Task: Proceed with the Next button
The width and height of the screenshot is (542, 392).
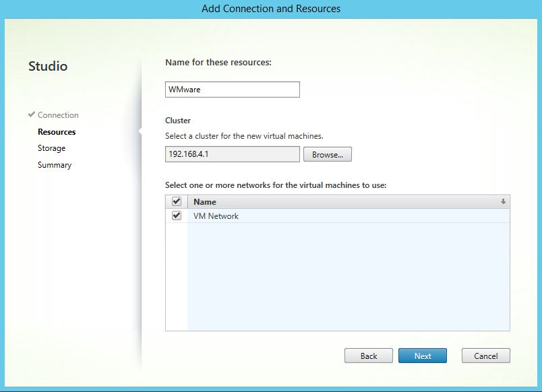Action: [x=423, y=356]
